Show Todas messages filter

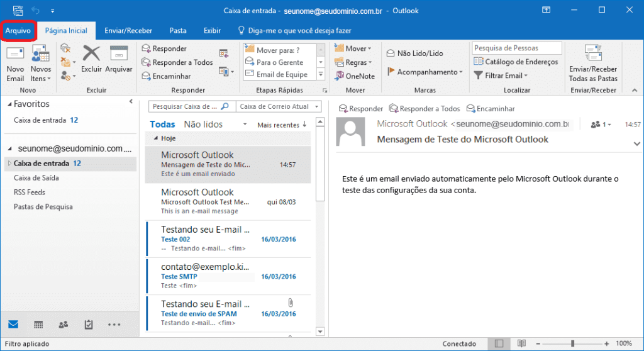(162, 124)
